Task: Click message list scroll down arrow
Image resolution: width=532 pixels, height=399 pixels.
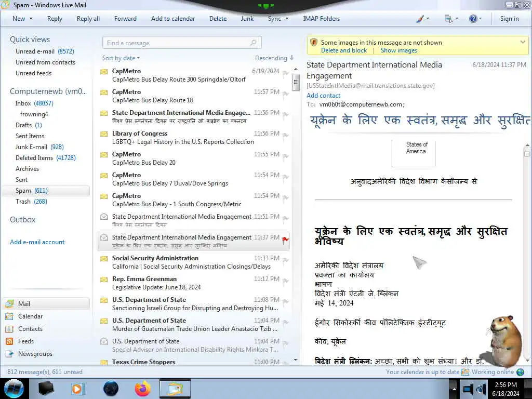Action: click(x=296, y=360)
